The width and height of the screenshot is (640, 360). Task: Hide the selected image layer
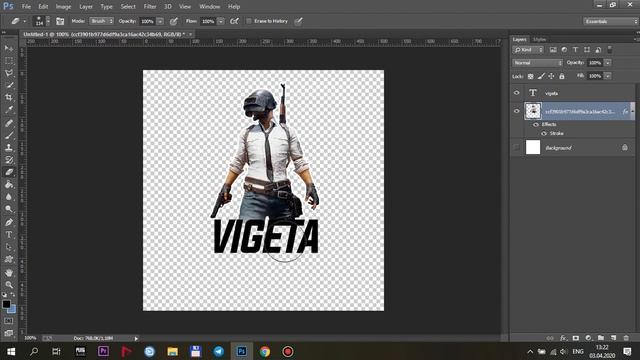click(517, 111)
